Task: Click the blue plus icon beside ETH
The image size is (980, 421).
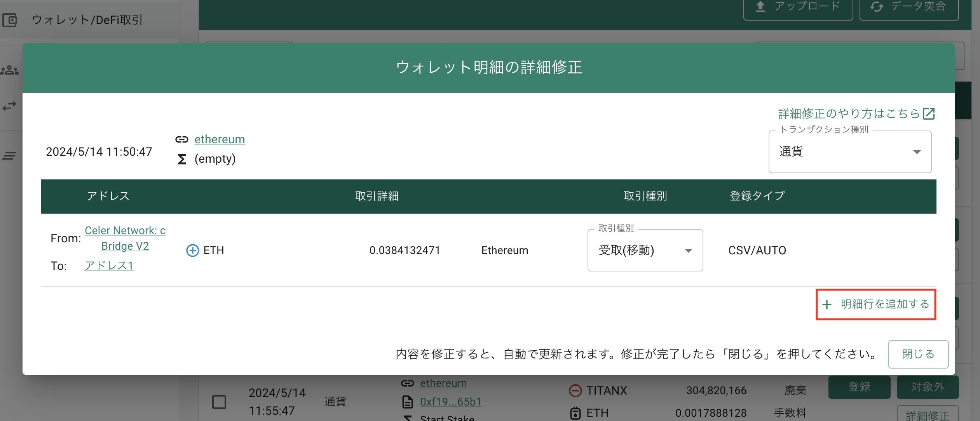Action: [x=192, y=251]
